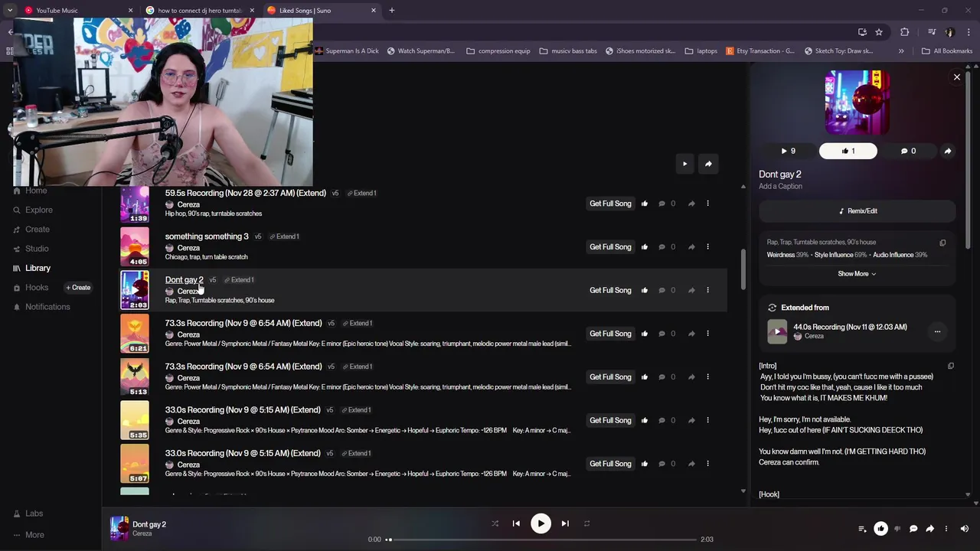This screenshot has height=551, width=980.
Task: Share current song from player bar
Action: pos(929,529)
